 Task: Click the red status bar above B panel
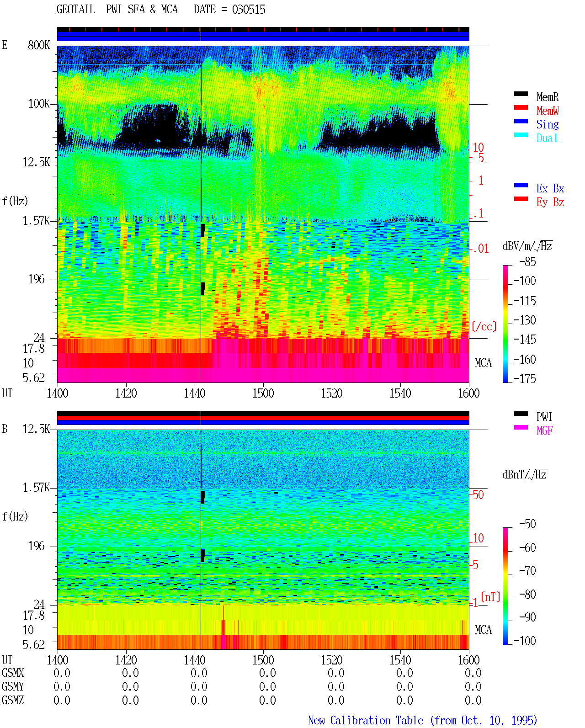click(263, 418)
